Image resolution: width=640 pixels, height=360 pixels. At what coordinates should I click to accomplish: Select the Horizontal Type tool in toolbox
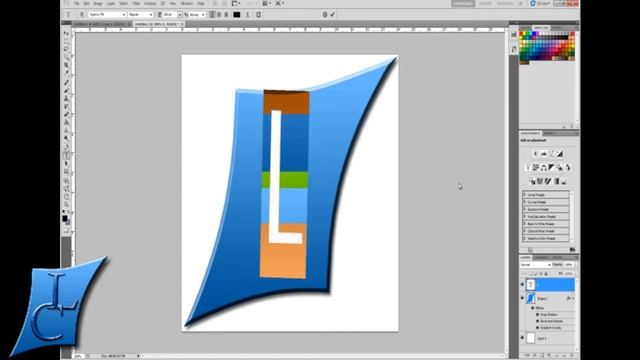[x=67, y=155]
